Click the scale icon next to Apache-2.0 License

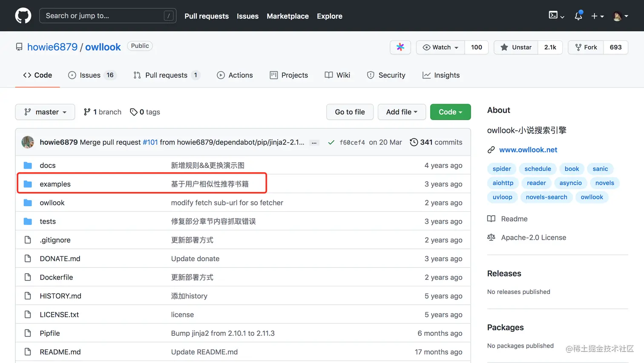(x=491, y=237)
